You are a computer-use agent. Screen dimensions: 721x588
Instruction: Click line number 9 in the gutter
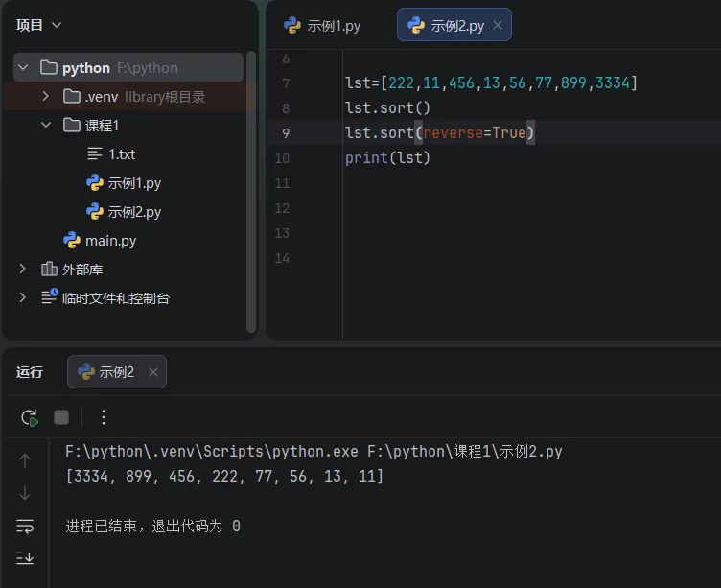286,133
